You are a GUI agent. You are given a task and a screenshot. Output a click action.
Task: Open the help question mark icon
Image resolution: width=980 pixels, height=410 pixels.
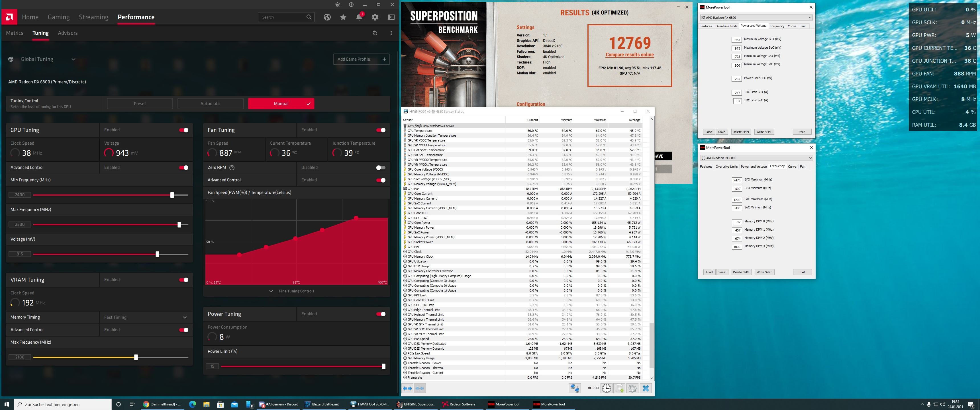point(351,5)
